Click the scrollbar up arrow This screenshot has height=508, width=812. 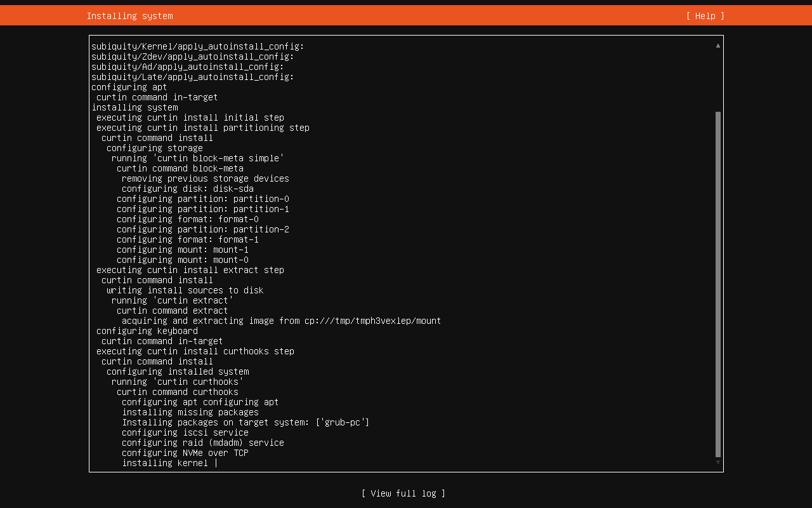(717, 45)
